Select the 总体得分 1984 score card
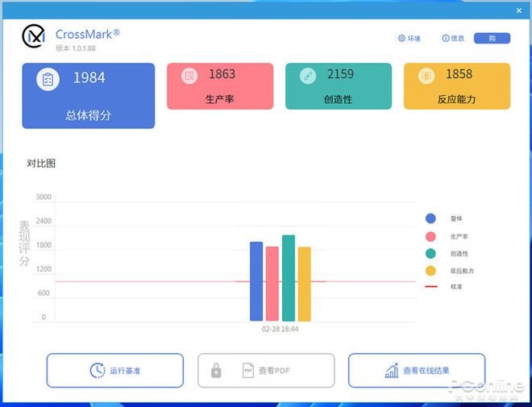Viewport: 532px width, 407px height. tap(88, 96)
